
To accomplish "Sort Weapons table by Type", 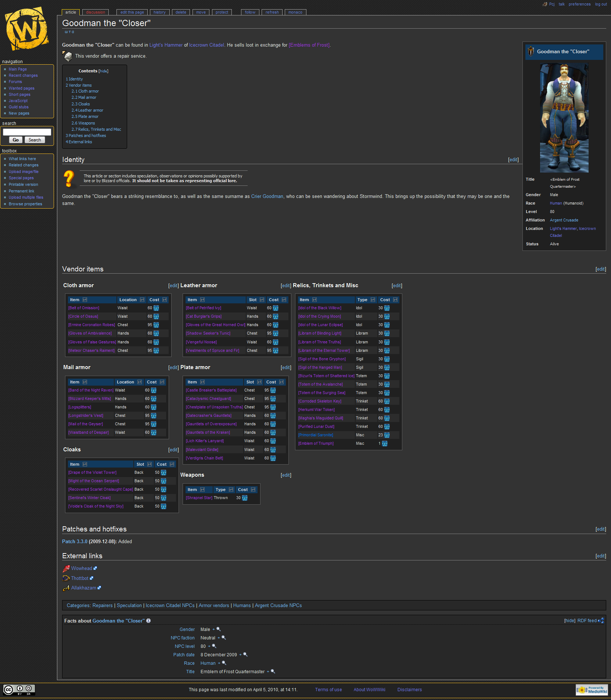I will [231, 490].
